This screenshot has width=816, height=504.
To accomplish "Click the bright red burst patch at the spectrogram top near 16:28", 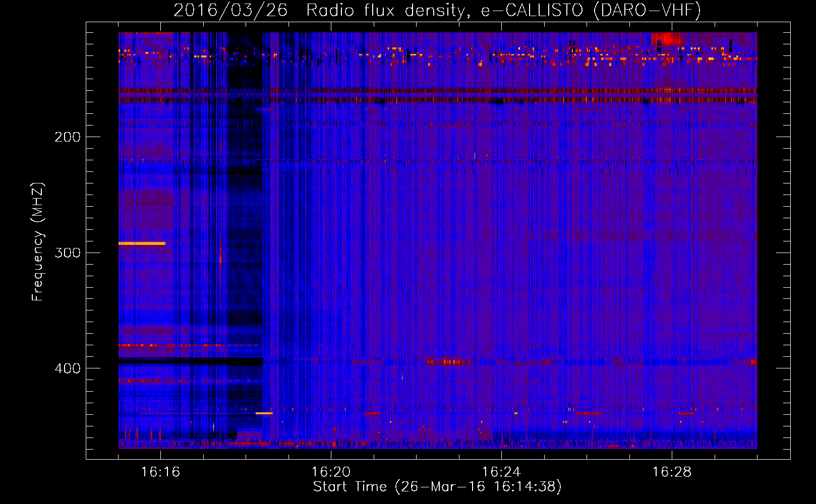I will click(666, 39).
